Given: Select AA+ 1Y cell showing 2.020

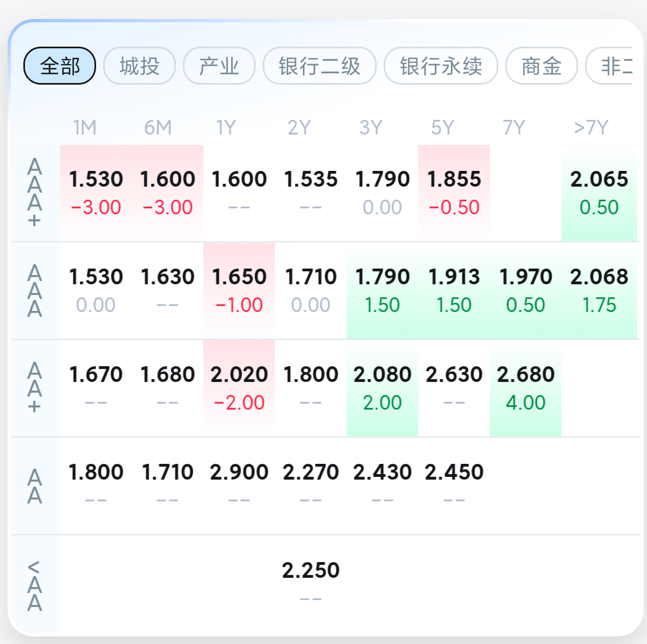Looking at the screenshot, I should 239,388.
